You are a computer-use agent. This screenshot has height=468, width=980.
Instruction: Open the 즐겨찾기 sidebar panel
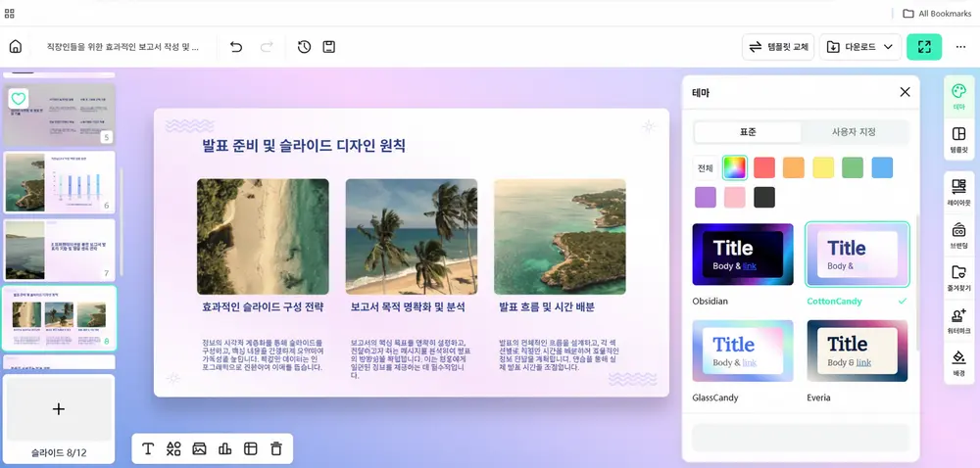958,278
